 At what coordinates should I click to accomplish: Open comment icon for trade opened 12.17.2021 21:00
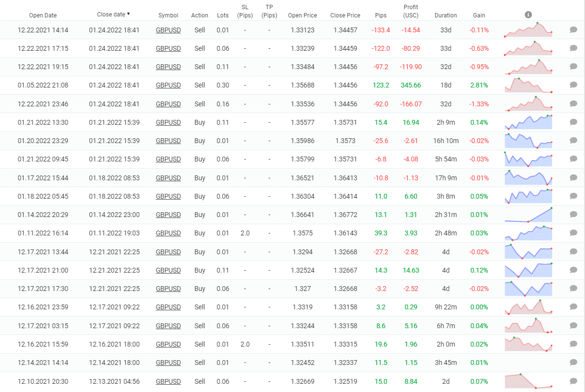(x=573, y=270)
